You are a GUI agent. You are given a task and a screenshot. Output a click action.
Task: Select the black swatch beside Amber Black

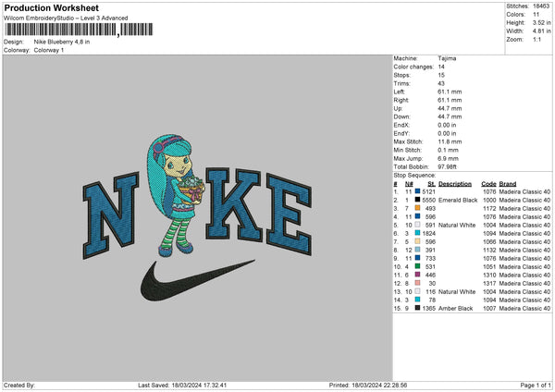[x=417, y=308]
